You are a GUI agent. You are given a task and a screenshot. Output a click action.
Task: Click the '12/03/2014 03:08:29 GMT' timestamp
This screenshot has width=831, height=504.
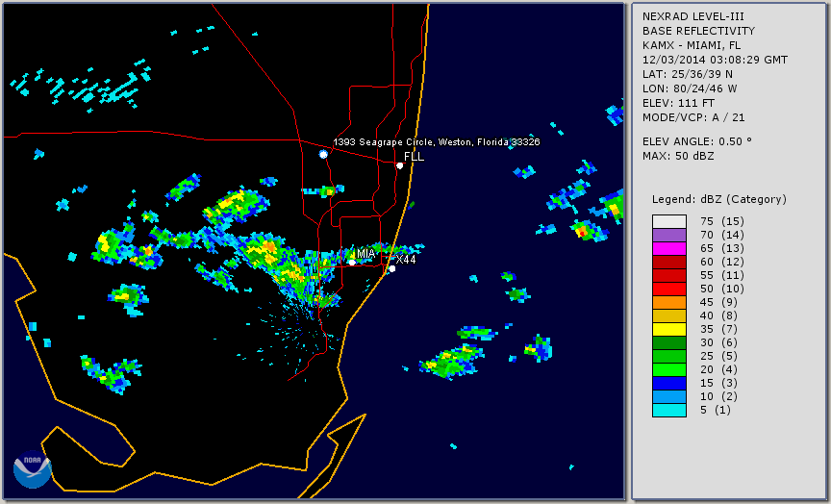715,60
